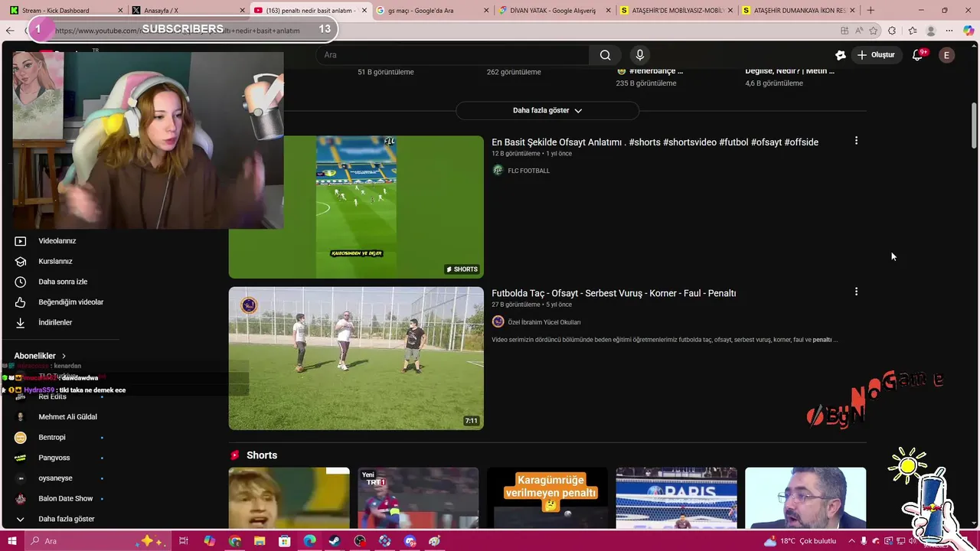This screenshot has height=551, width=980.
Task: Open Futbolda Taç - Ofsayt - Serbest Vuruş title
Action: tap(613, 293)
